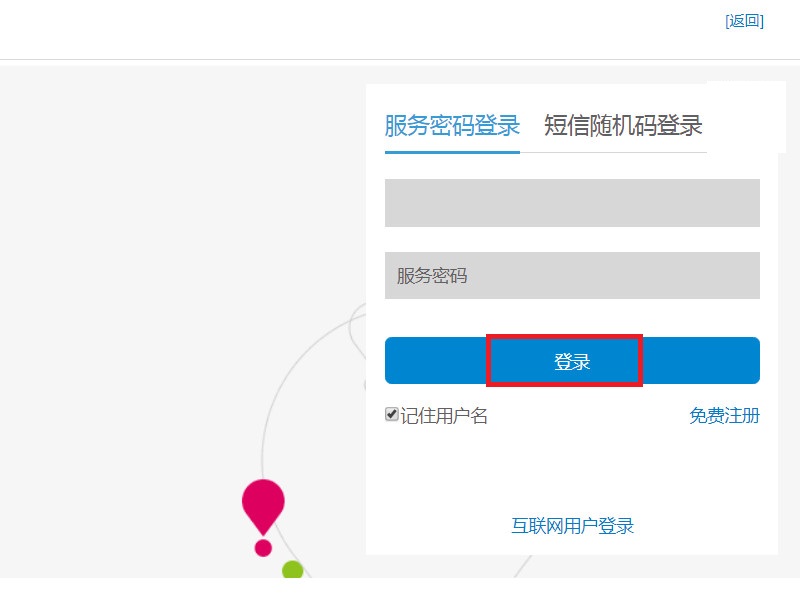Click the empty white header bar area

coord(350,28)
